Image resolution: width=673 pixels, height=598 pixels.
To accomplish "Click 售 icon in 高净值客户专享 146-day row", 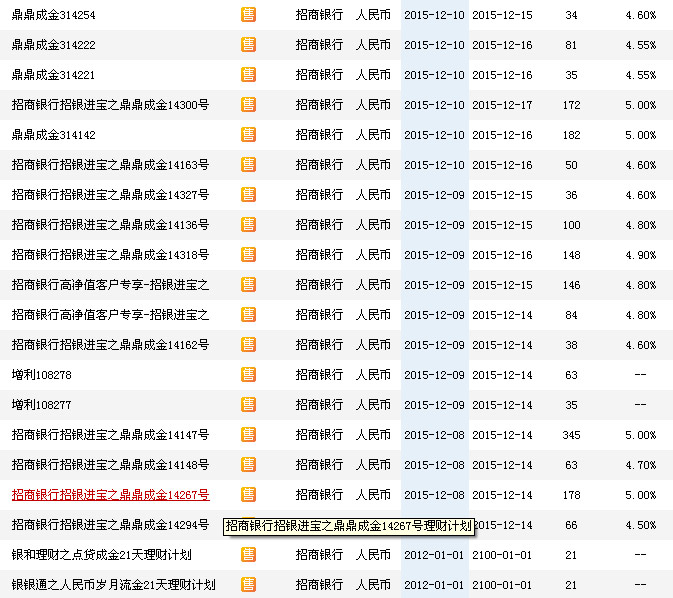I will coord(248,285).
